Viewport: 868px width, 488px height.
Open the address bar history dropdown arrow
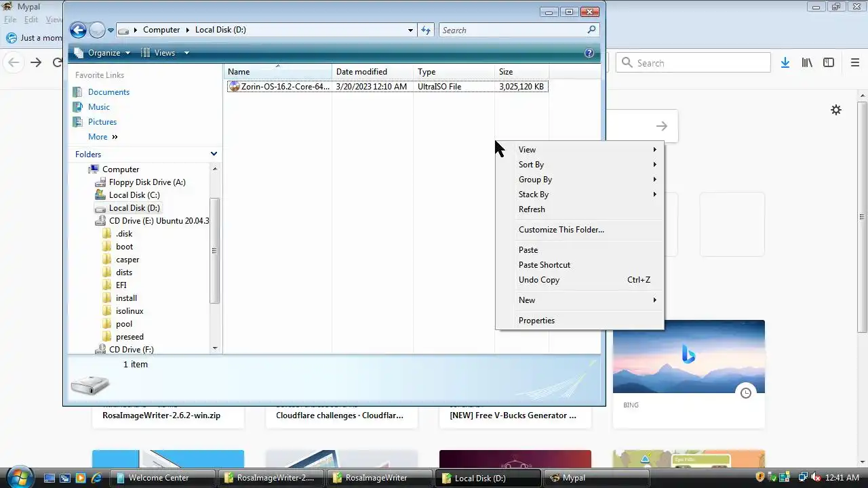[x=410, y=30]
